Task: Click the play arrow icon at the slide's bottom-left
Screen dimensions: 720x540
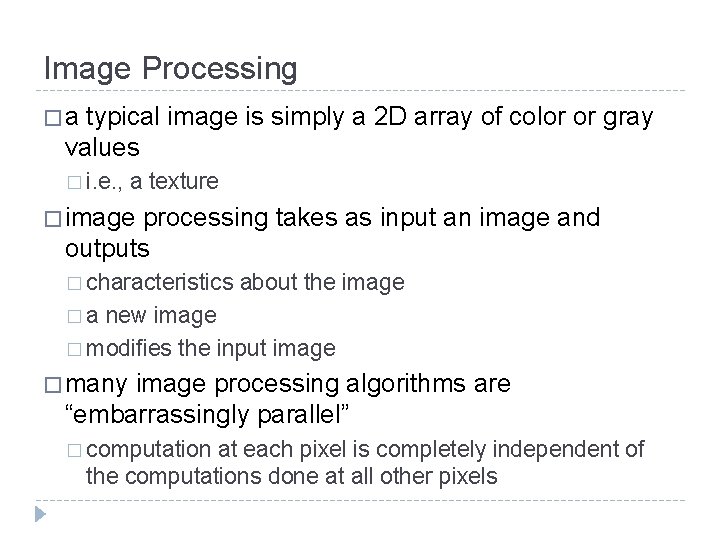Action: (x=40, y=516)
